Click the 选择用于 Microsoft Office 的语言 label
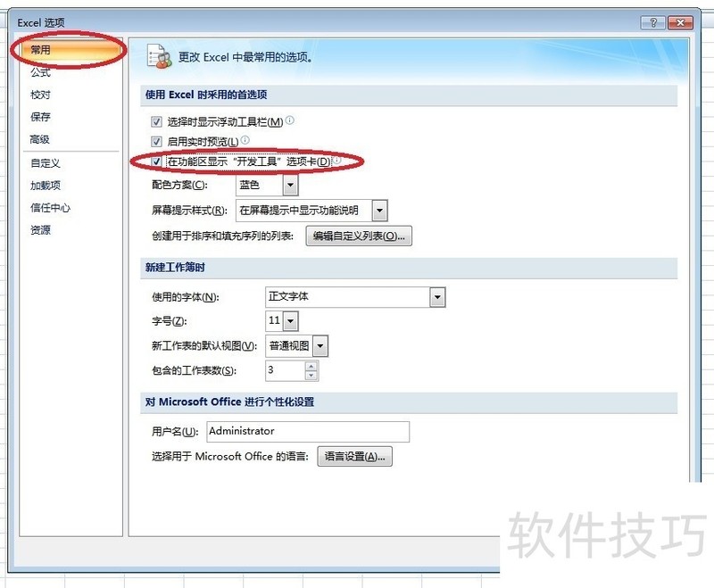Viewport: 714px width, 588px height. click(x=230, y=457)
